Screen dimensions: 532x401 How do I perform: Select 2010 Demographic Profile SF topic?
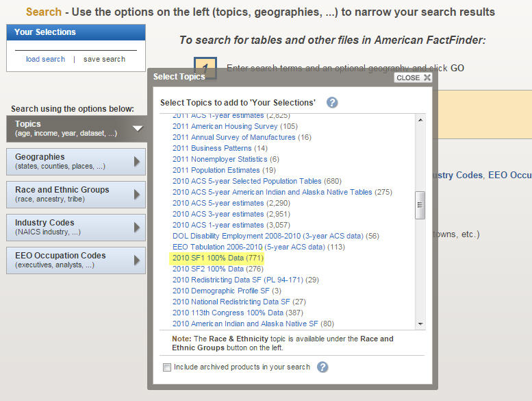coord(221,291)
